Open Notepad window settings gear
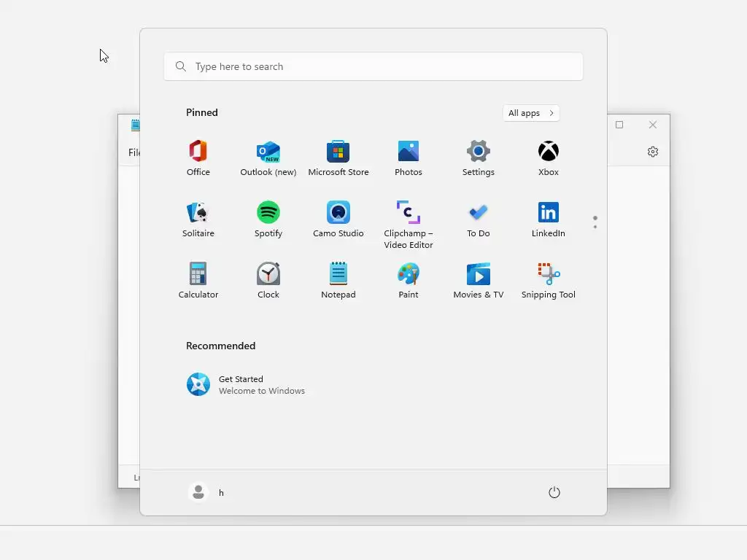The width and height of the screenshot is (747, 560). (x=653, y=152)
